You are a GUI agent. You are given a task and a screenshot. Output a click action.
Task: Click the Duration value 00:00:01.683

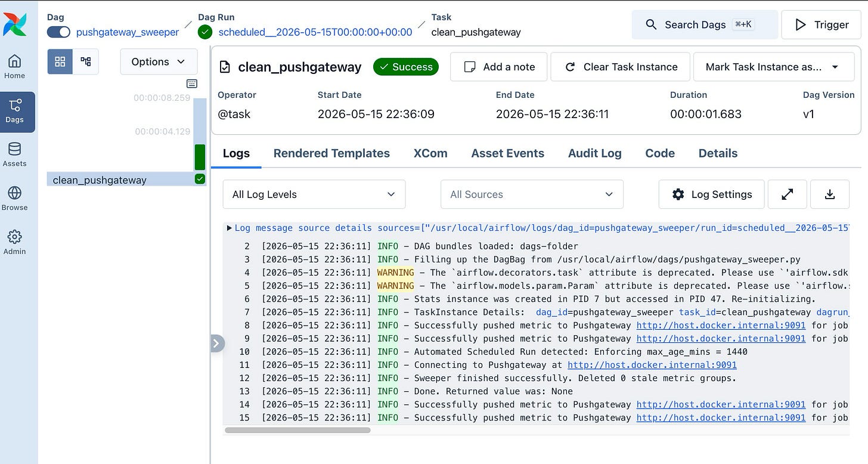[x=706, y=114]
